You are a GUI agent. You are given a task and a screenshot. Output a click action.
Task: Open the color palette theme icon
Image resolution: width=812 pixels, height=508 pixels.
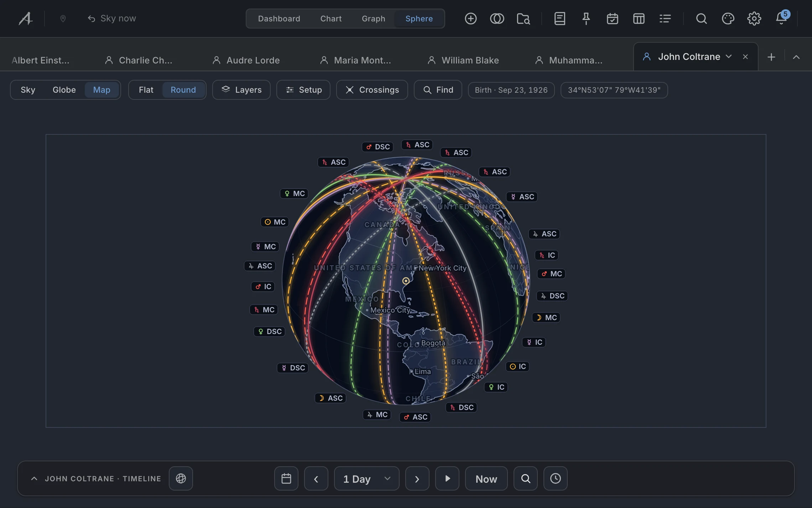point(728,19)
